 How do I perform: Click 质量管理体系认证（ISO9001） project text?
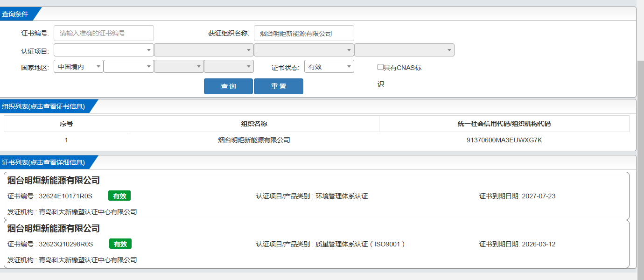coord(360,244)
